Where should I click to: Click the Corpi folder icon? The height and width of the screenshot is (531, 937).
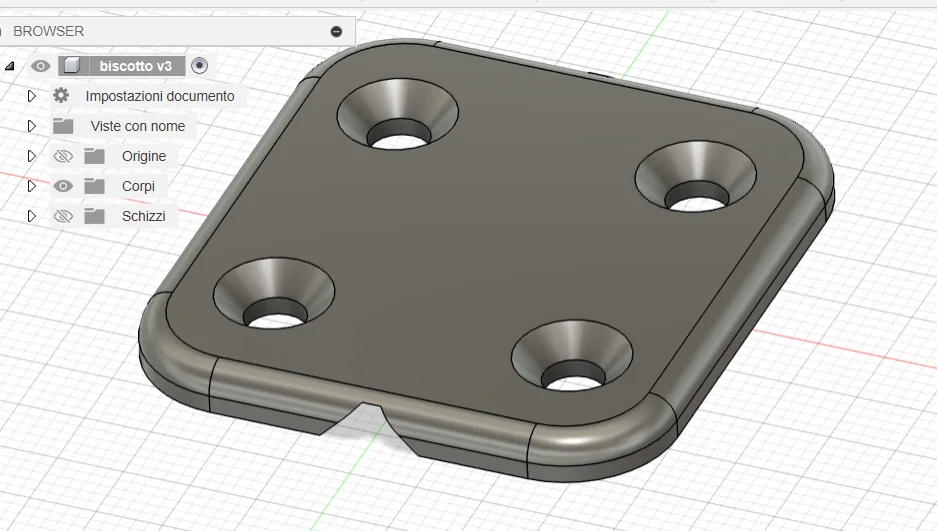click(x=94, y=186)
